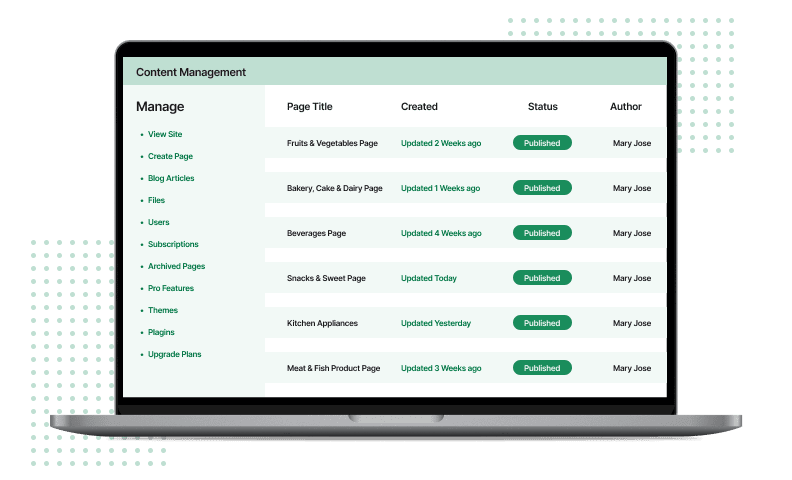Click the Status column header
This screenshot has height=480, width=792.
(542, 107)
